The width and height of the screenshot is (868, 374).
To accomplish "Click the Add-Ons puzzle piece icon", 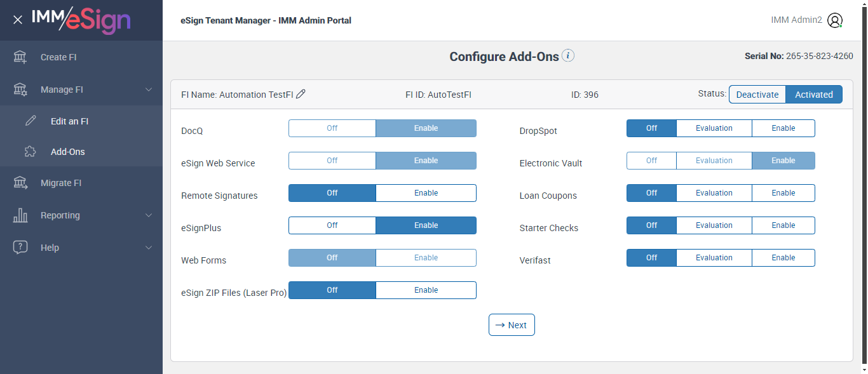I will 31,152.
